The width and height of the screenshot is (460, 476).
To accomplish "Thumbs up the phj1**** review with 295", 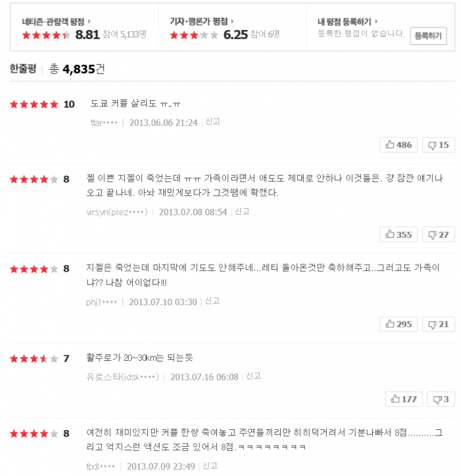I will [398, 324].
